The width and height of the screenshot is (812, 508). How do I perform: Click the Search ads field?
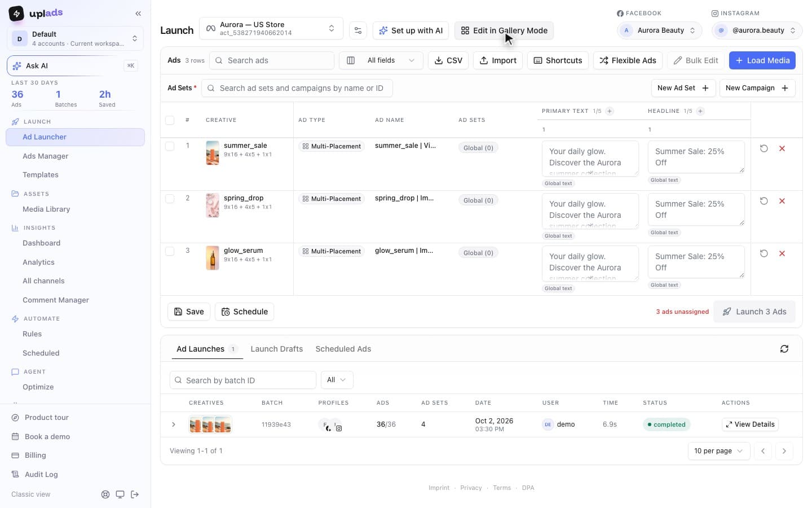tap(272, 60)
